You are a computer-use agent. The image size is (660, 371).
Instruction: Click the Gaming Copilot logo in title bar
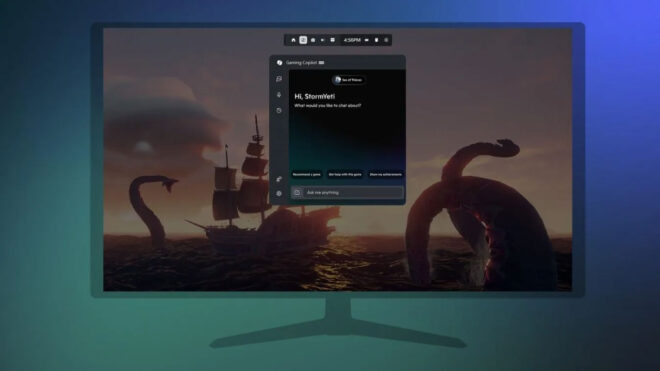pyautogui.click(x=279, y=62)
